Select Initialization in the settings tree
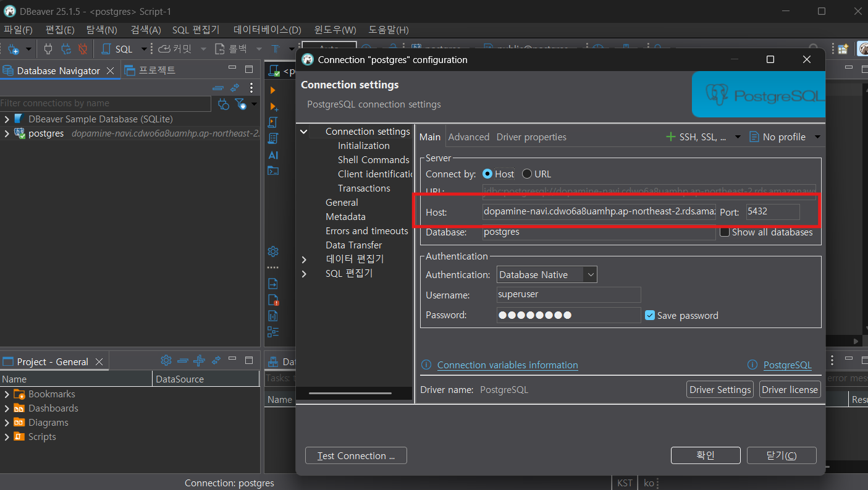The image size is (868, 490). 364,146
